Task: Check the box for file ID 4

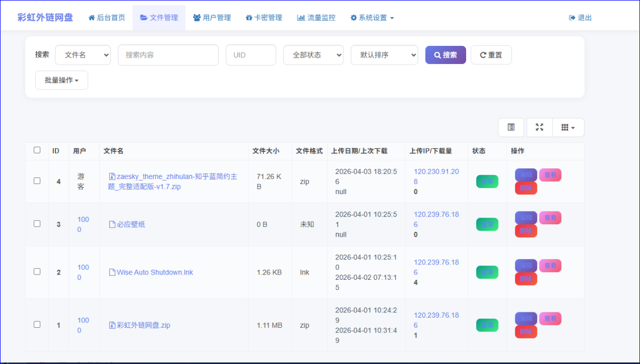Action: [37, 181]
